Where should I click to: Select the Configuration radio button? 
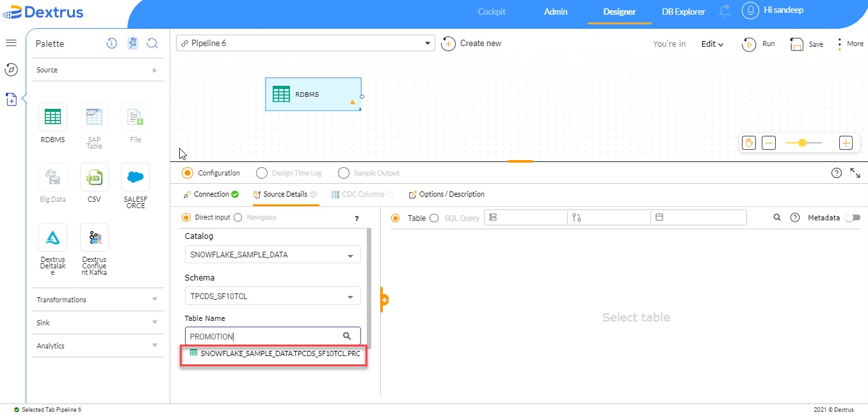pos(188,173)
